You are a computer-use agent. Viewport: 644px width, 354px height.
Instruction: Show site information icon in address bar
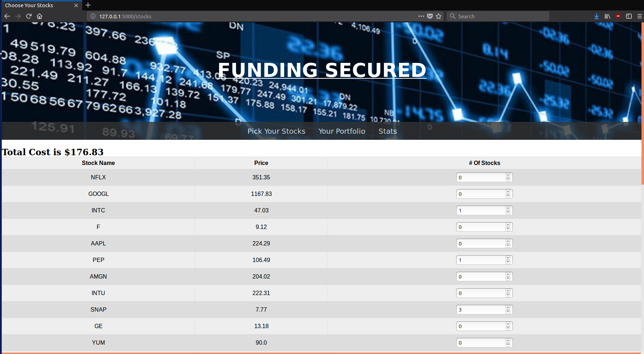click(x=93, y=16)
